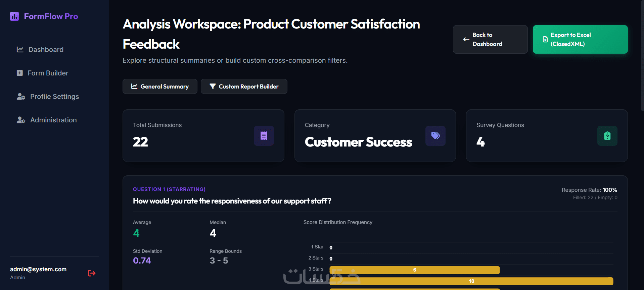Click the filter funnel icon on Custom Report Builder
Screen dimensions: 644x290
point(213,86)
